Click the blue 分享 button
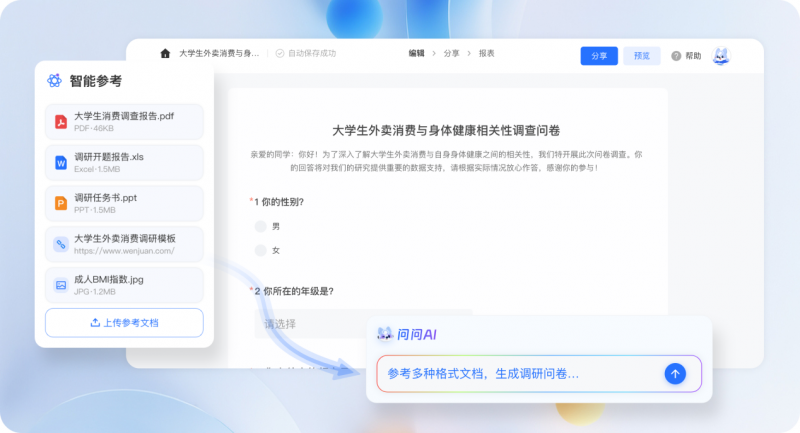Image resolution: width=800 pixels, height=433 pixels. (x=599, y=56)
